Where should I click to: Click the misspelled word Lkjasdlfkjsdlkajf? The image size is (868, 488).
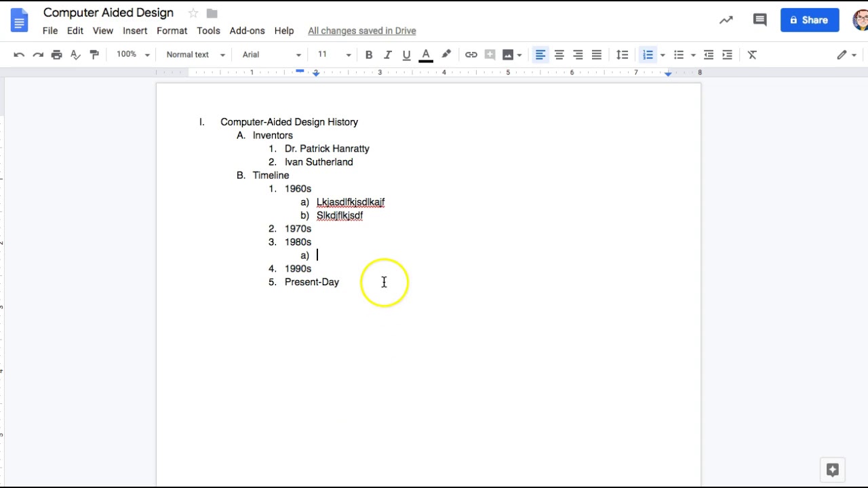(351, 202)
